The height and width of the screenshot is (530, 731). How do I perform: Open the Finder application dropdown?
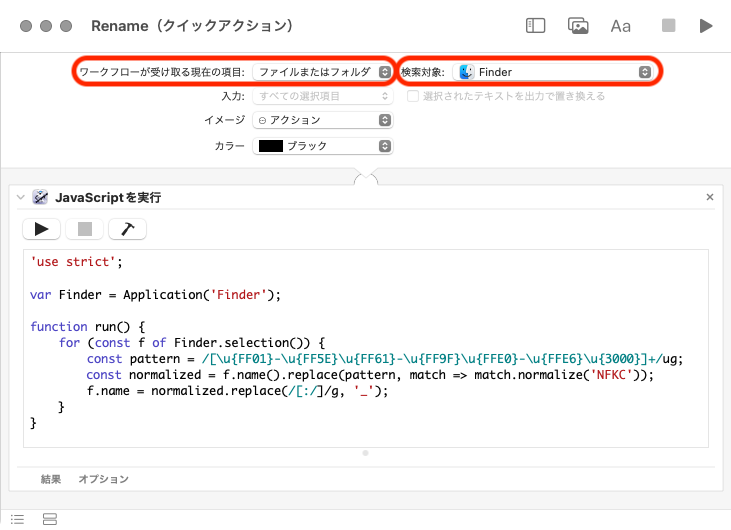pos(553,72)
